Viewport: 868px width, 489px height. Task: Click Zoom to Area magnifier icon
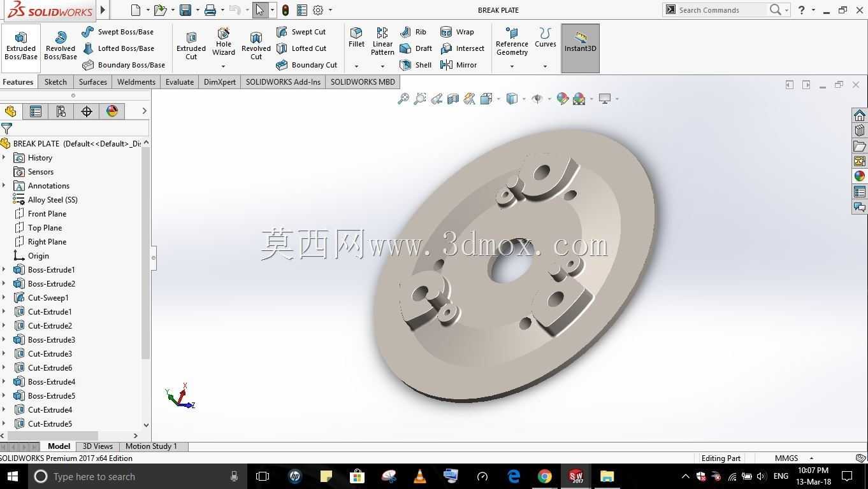[420, 99]
